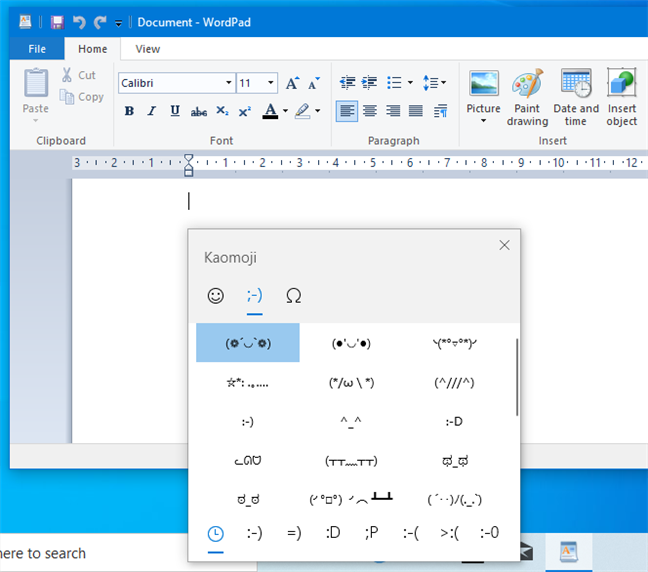Align text to the right

tap(393, 111)
